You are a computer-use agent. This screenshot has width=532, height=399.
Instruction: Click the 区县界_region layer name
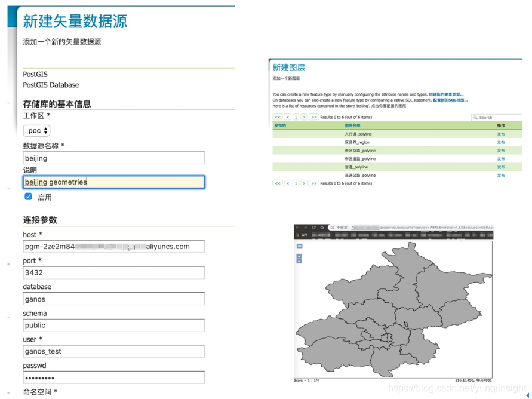(357, 142)
